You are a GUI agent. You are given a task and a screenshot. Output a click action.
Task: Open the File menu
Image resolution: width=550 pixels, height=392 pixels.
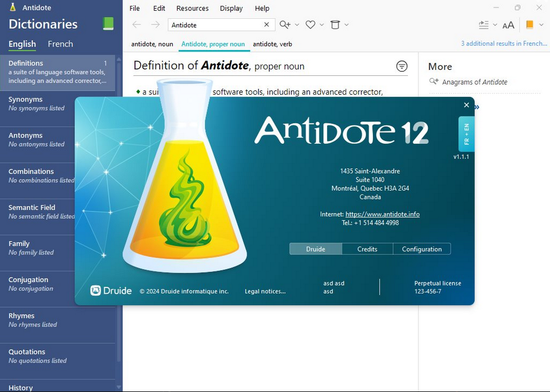pos(135,8)
